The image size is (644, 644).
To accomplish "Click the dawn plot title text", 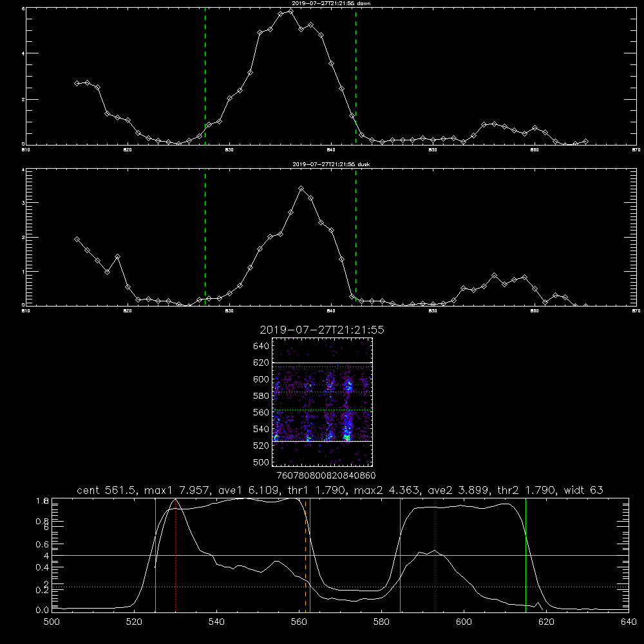I will click(x=331, y=3).
